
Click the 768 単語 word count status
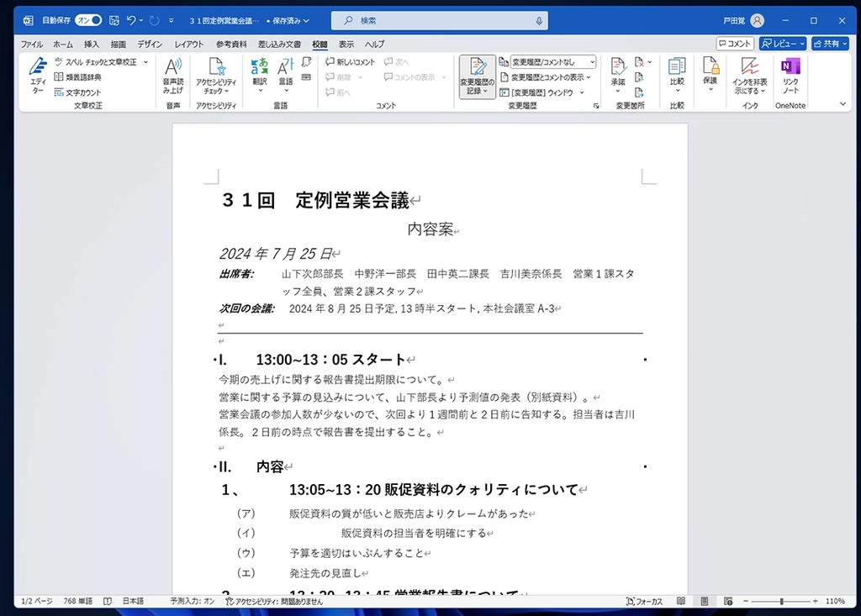pyautogui.click(x=78, y=601)
